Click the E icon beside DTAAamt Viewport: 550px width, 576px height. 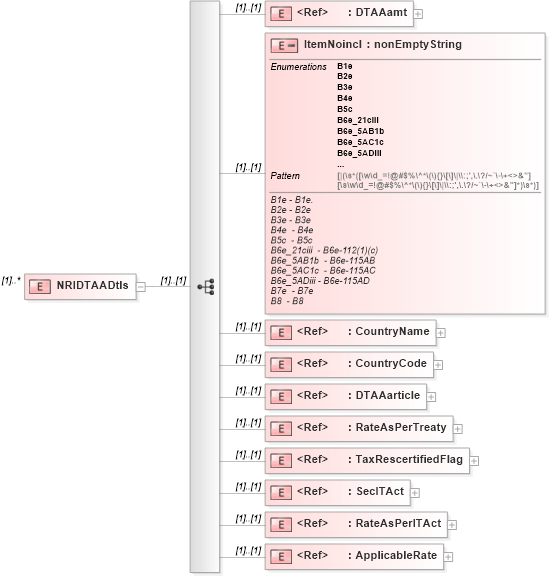(x=281, y=14)
